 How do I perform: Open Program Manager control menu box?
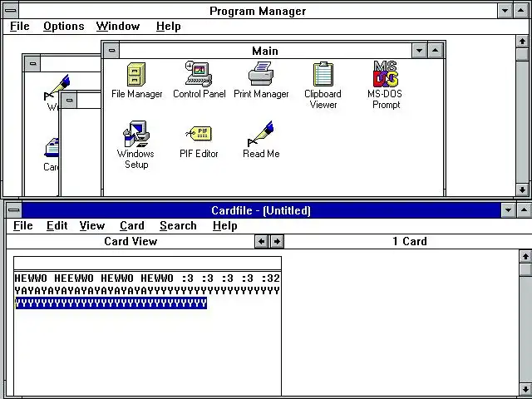[11, 11]
